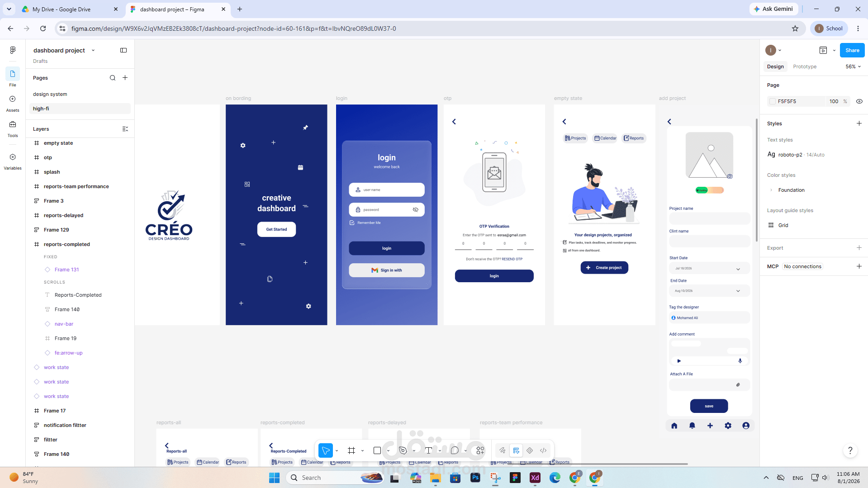The width and height of the screenshot is (868, 488).
Task: Click the Windows taskbar Search box
Action: coord(336,478)
